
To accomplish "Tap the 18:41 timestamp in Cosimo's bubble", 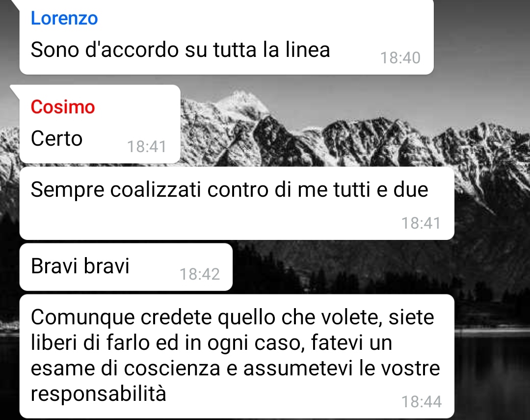I will pyautogui.click(x=147, y=147).
